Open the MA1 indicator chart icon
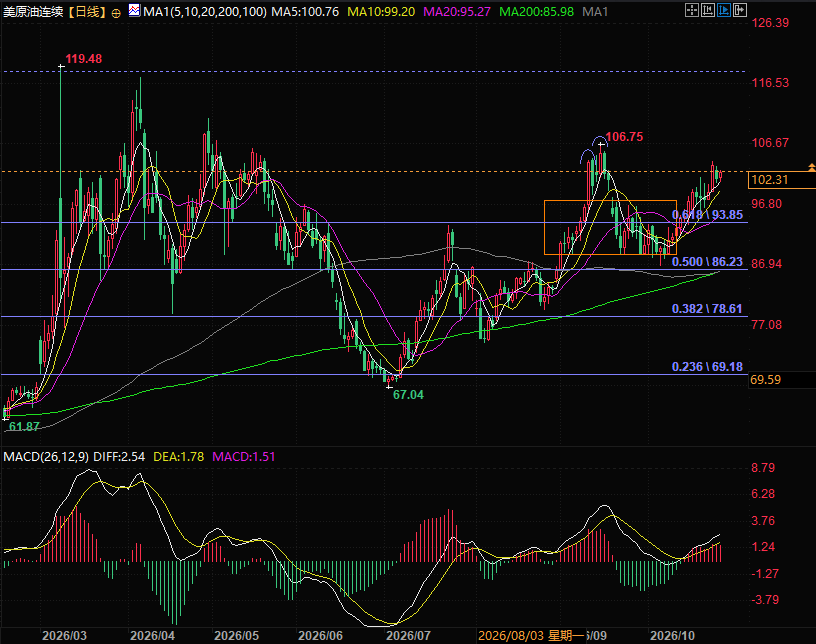 click(134, 10)
